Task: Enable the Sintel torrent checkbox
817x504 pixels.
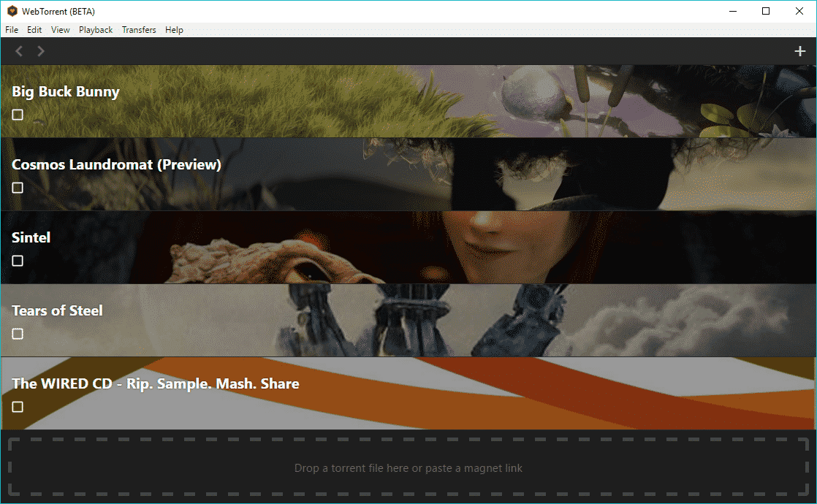Action: click(x=17, y=261)
